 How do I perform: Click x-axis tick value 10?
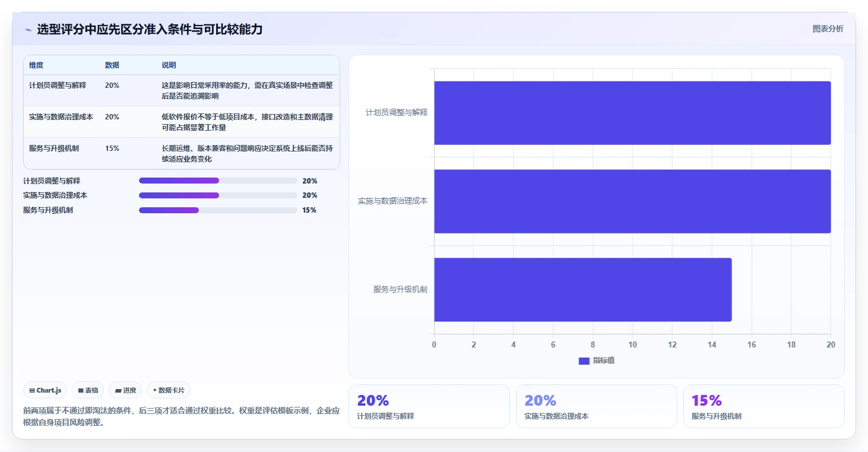point(632,345)
